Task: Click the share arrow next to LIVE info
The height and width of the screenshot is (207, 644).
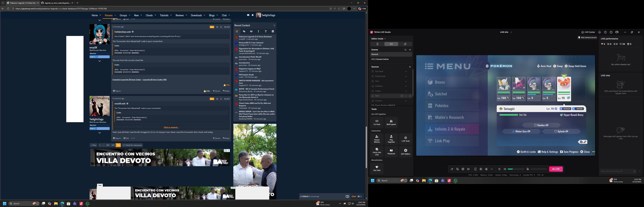Action: tap(511, 32)
